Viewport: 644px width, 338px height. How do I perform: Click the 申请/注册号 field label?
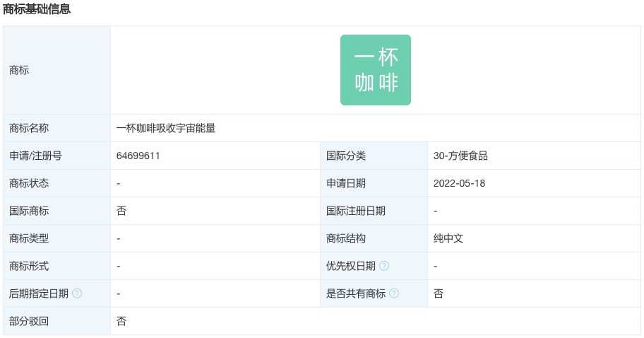click(x=35, y=156)
